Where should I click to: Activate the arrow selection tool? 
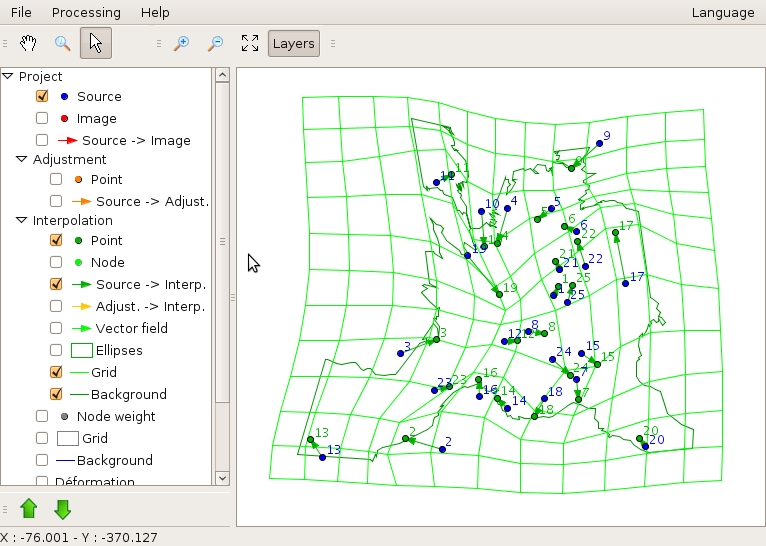(x=96, y=43)
